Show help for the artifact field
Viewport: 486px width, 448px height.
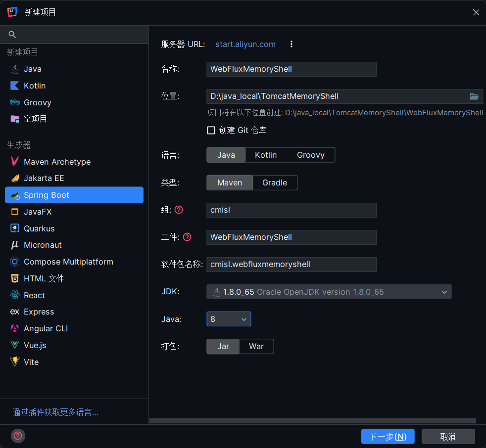click(x=187, y=237)
